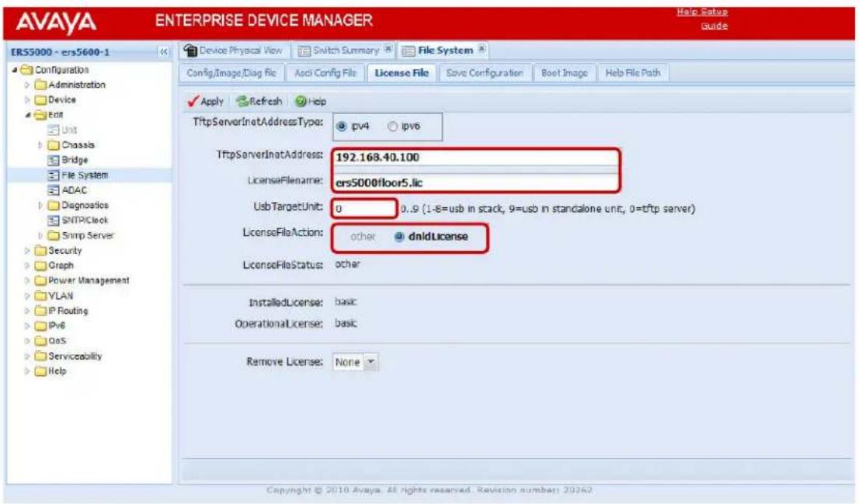Click the Avaya logo
This screenshot has width=859, height=504.
click(x=56, y=23)
